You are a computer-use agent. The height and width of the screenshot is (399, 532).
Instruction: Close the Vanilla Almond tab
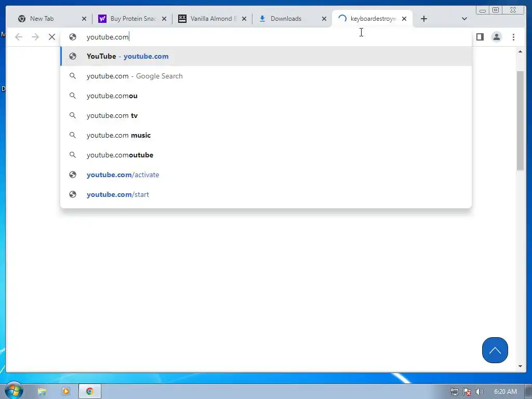click(244, 19)
